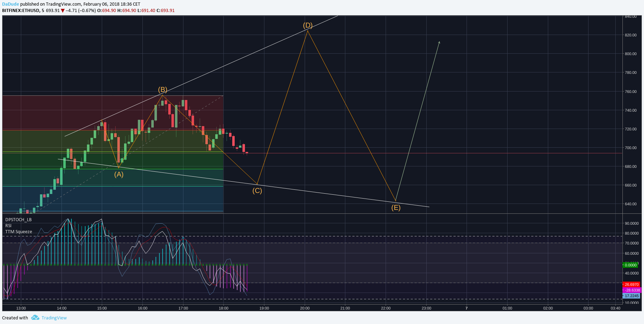Click the (D) wave label

click(308, 25)
